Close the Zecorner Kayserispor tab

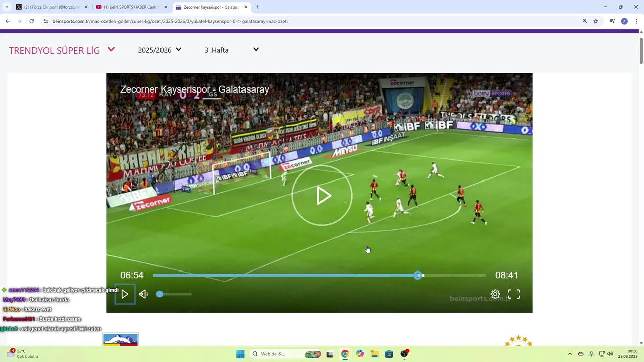point(246,7)
